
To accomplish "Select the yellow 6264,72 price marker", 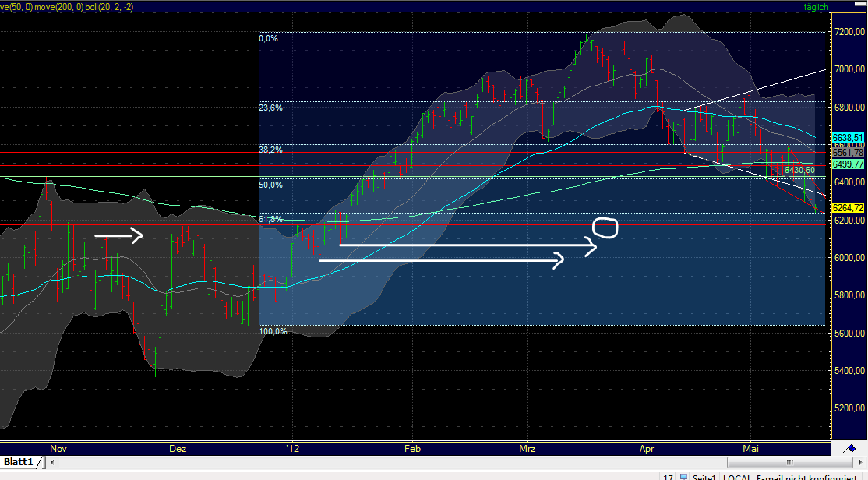I will pyautogui.click(x=847, y=208).
